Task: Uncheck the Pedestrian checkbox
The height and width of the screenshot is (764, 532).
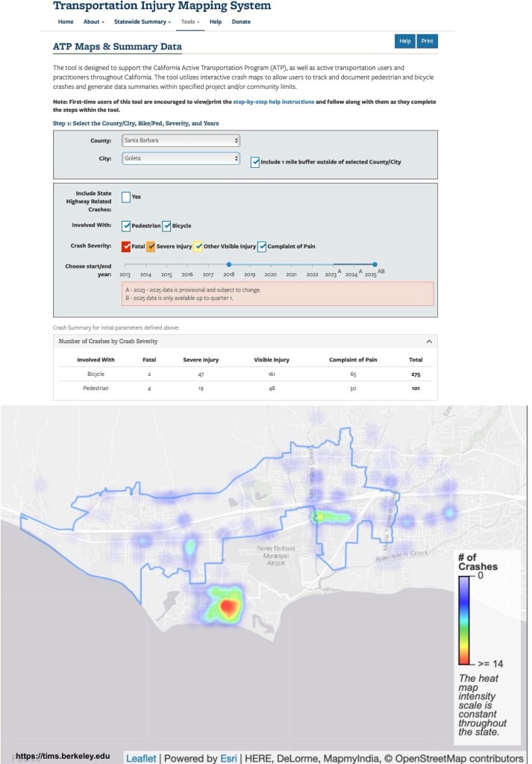Action: [127, 225]
